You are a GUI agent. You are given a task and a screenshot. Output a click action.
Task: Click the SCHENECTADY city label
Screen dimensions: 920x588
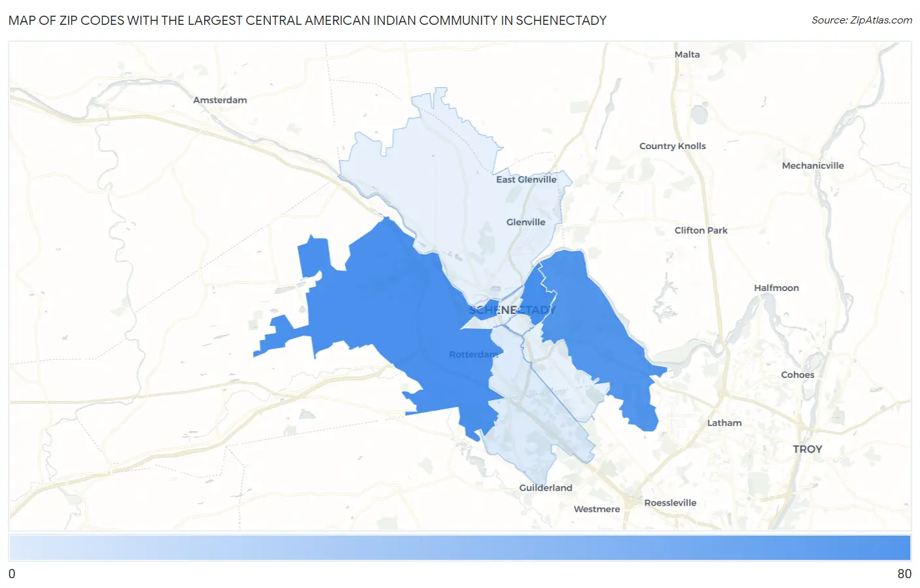coord(512,310)
